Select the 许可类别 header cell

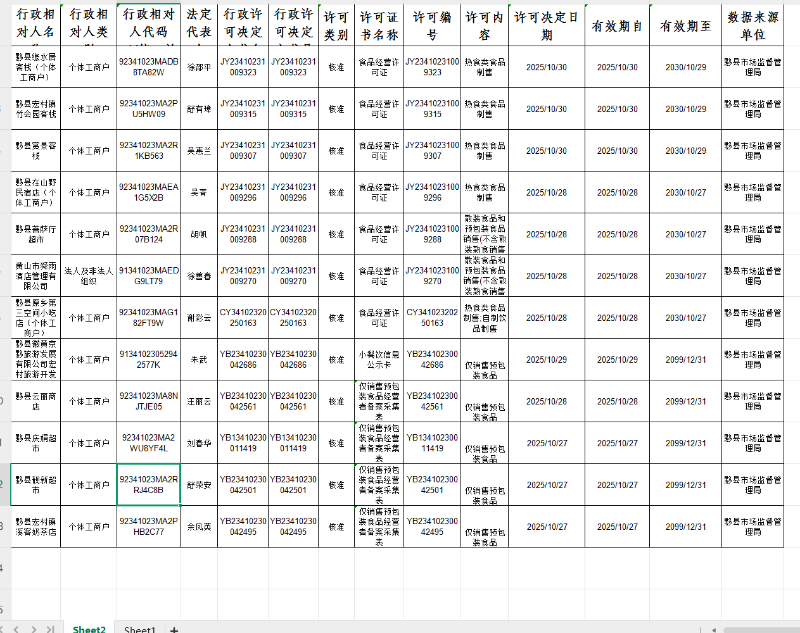pos(337,26)
